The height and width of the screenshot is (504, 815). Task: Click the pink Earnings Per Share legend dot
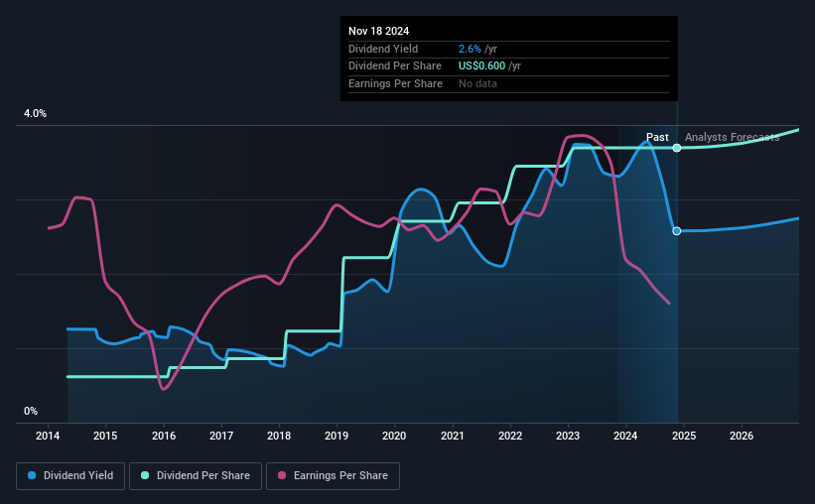tap(282, 475)
